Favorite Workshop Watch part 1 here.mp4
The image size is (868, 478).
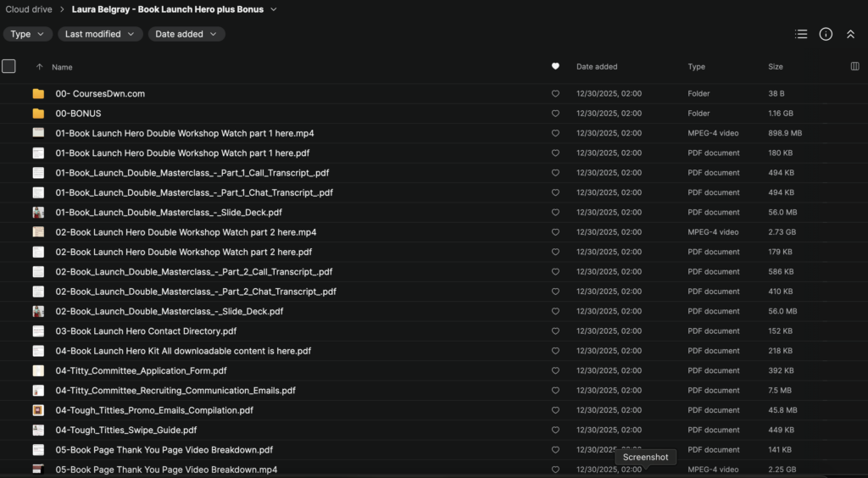[555, 133]
